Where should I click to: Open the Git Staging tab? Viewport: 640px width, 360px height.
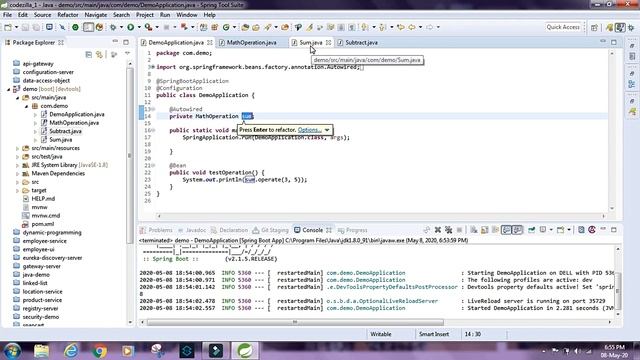pos(274,230)
